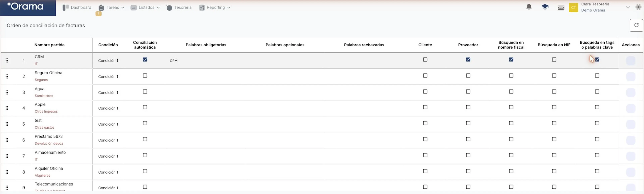Click the Nombre partida column header
Viewport: 644px width, 194px height.
[x=49, y=45]
